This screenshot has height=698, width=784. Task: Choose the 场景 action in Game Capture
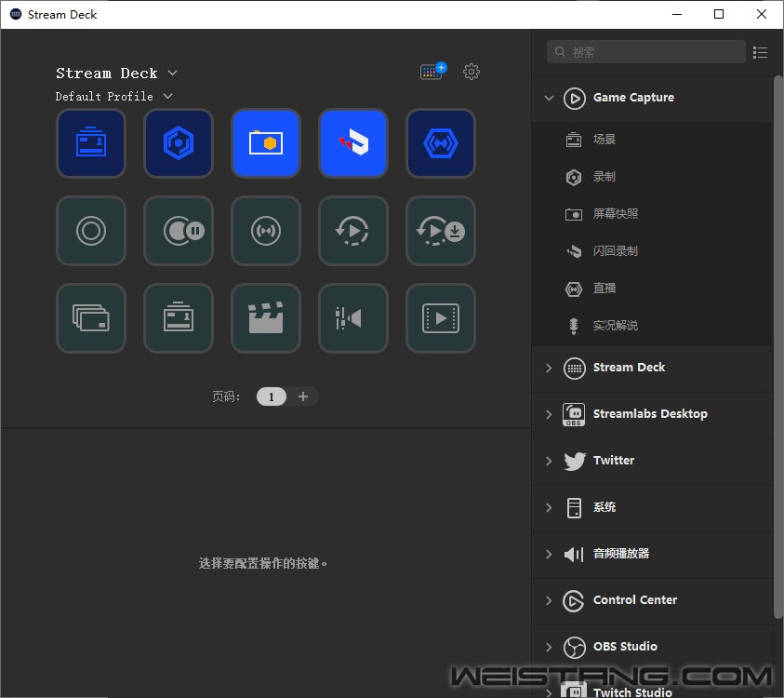pyautogui.click(x=653, y=140)
